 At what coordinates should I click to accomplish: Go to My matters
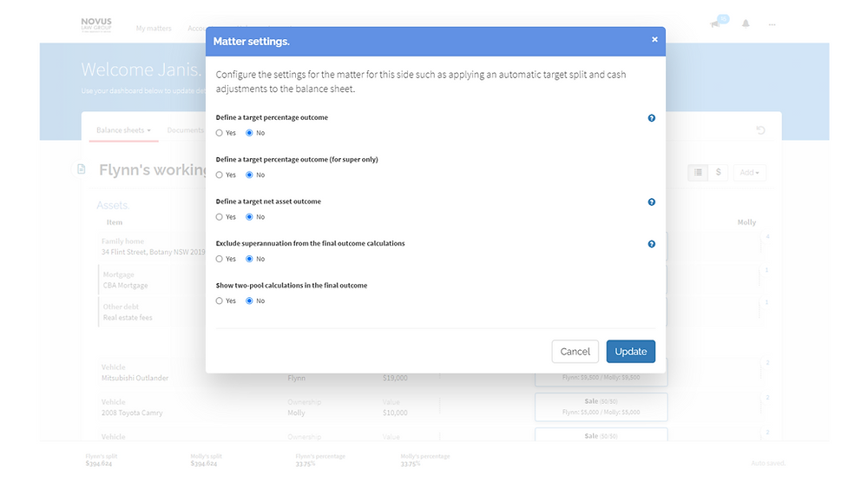pos(154,29)
